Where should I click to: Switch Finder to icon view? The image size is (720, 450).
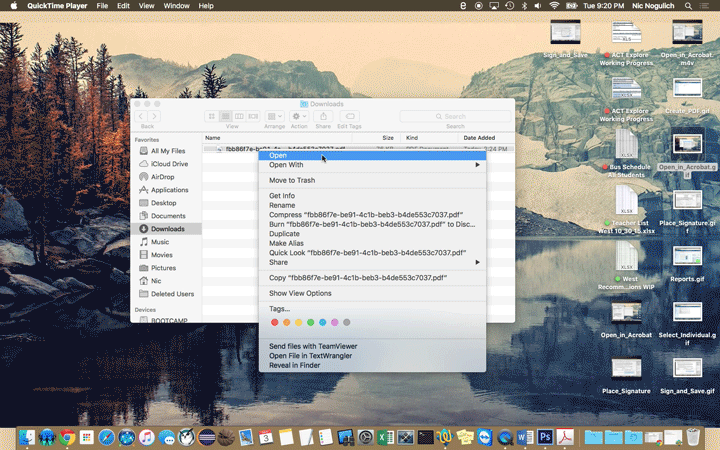(x=213, y=117)
